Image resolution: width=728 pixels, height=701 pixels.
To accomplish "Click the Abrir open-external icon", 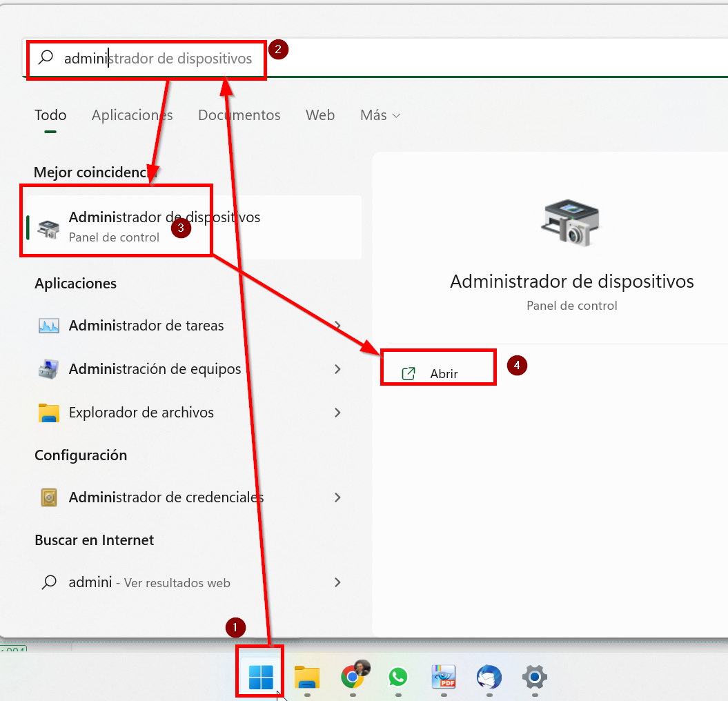I will click(x=408, y=373).
